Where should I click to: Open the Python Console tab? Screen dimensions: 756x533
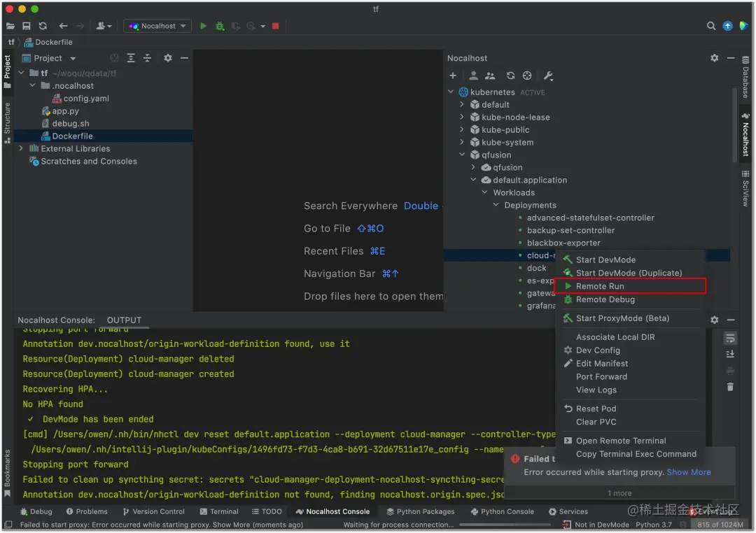(x=502, y=511)
